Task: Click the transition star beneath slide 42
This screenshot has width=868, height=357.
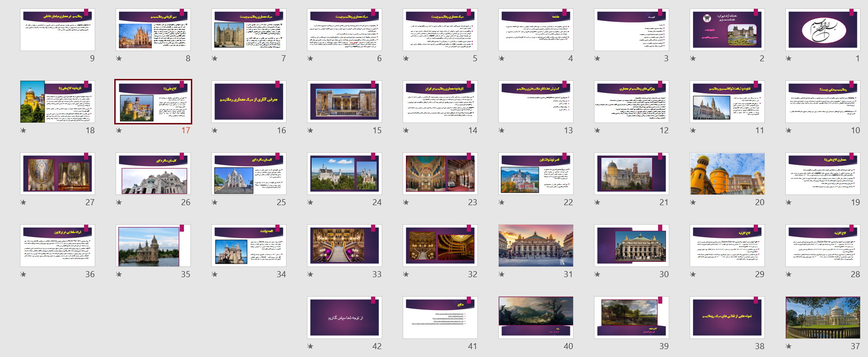Action: 310,346
